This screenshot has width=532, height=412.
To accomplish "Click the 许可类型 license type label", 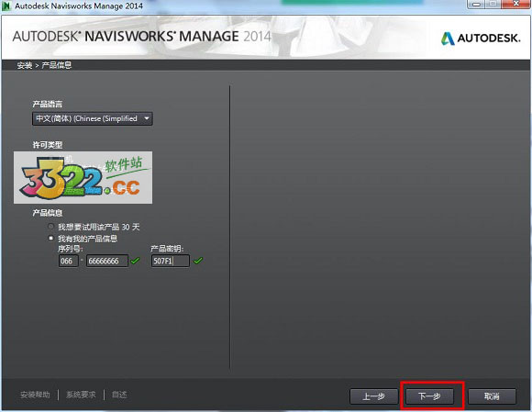I will [x=48, y=145].
